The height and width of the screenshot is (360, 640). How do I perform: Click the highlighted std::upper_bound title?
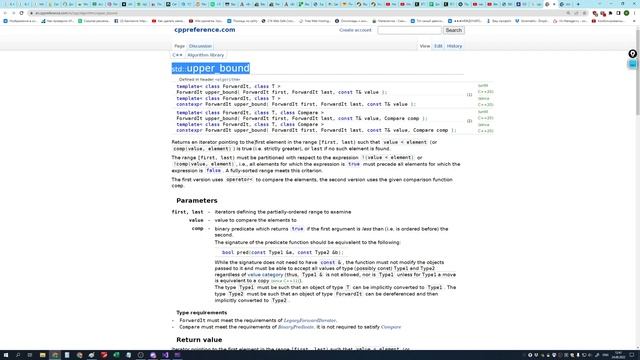click(x=211, y=68)
